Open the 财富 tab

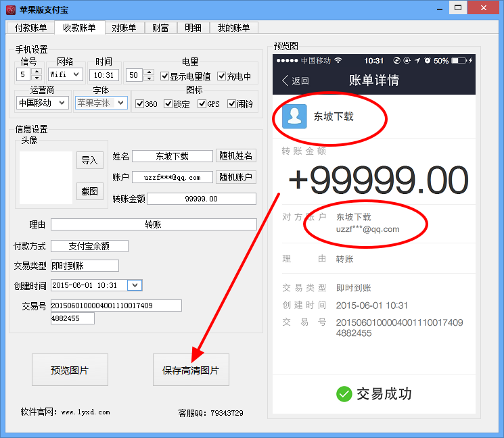[x=160, y=28]
